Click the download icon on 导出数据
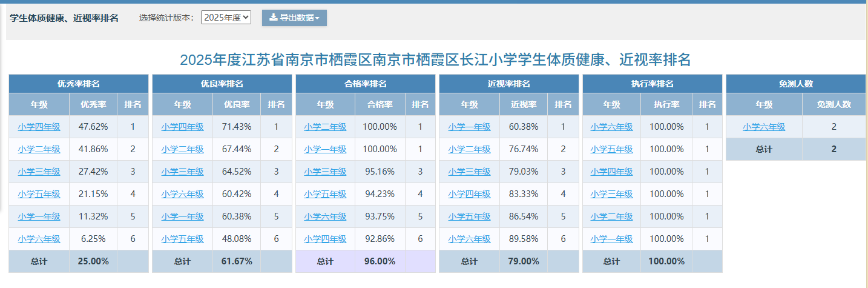Image resolution: width=868 pixels, height=288 pixels. (274, 18)
